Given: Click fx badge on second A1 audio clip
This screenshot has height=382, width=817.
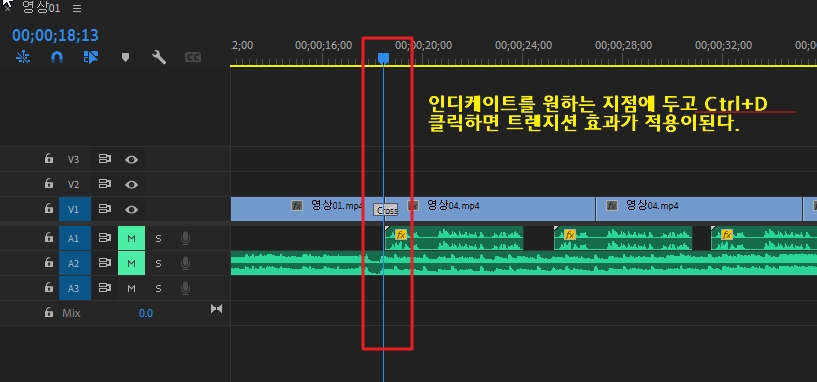Looking at the screenshot, I should coord(570,235).
